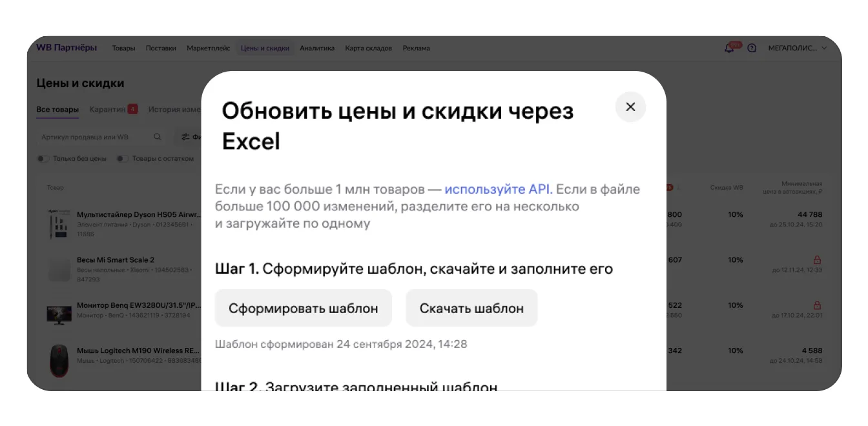Select the Все товары tab
Screen dimensions: 868x426
pyautogui.click(x=57, y=109)
